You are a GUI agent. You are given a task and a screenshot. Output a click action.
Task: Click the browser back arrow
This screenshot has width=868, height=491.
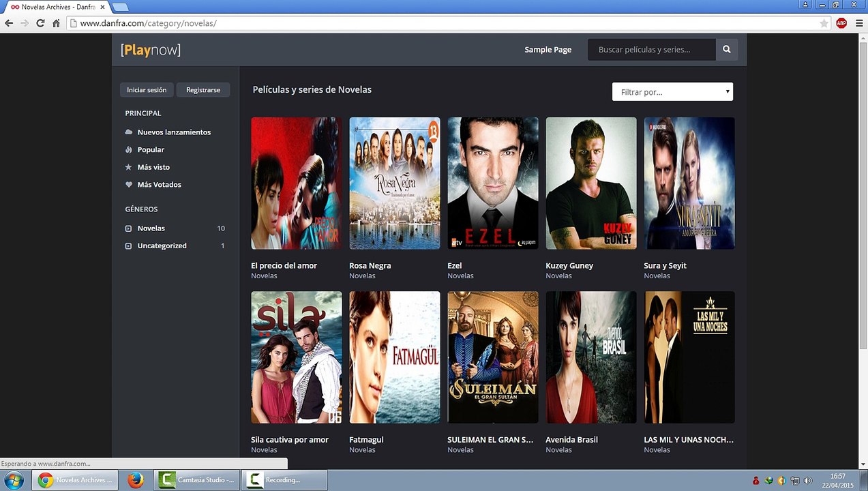9,23
